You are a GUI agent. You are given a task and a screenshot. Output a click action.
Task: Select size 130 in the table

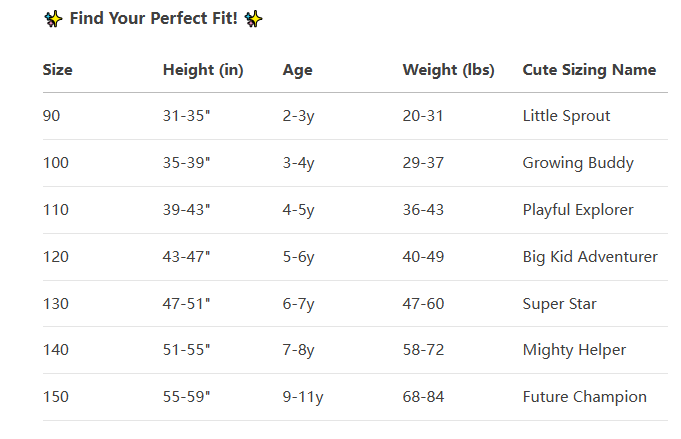(56, 304)
